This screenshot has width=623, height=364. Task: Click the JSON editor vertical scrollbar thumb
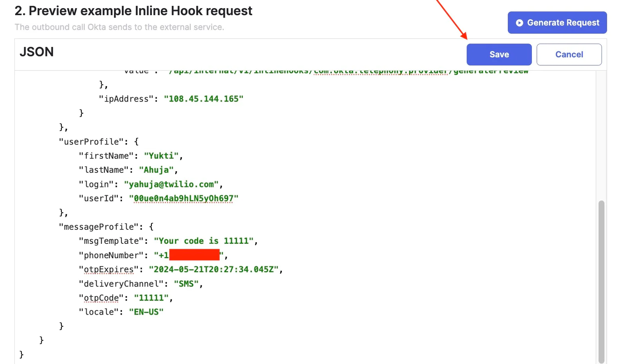pos(601,280)
